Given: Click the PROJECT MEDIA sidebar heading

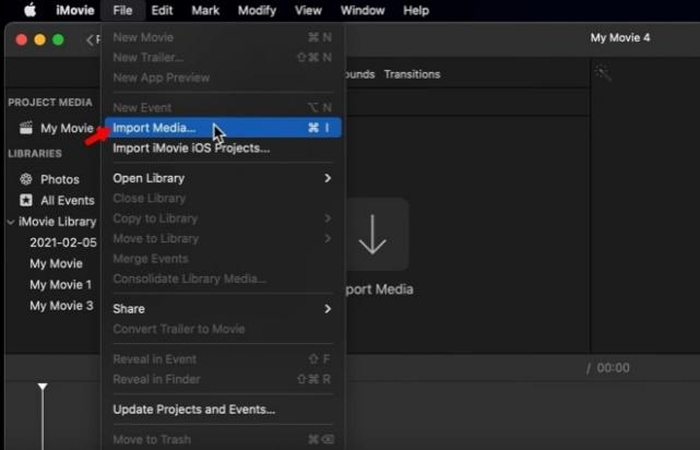Looking at the screenshot, I should pyautogui.click(x=50, y=103).
